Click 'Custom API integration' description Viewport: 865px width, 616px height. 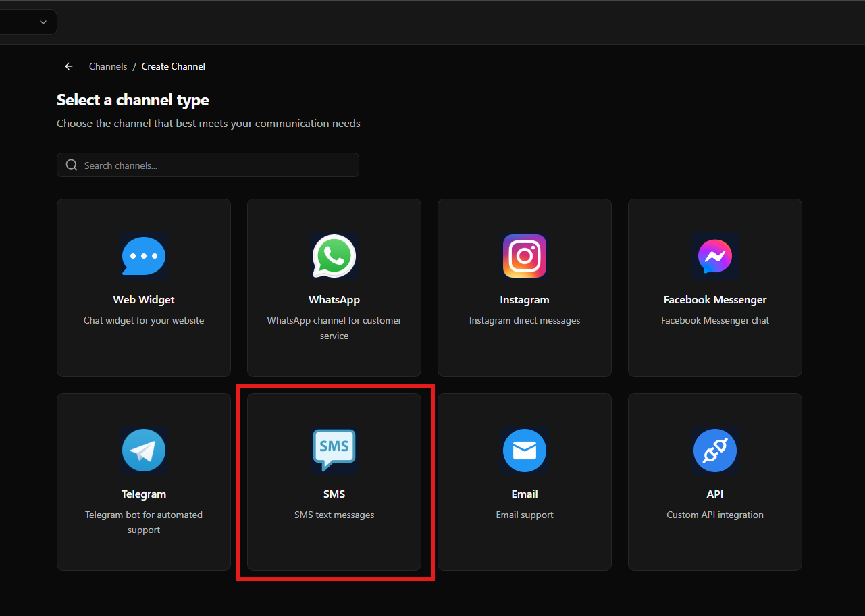pyautogui.click(x=715, y=515)
